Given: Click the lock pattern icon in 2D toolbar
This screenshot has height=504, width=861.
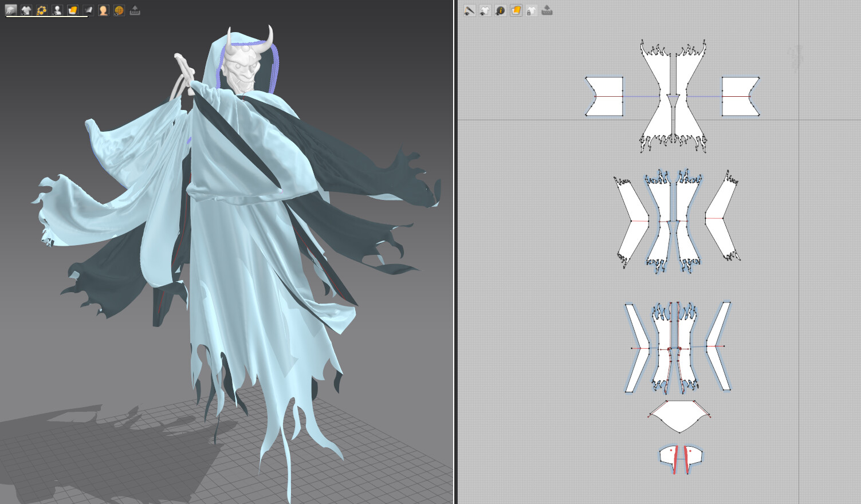Looking at the screenshot, I should (530, 10).
